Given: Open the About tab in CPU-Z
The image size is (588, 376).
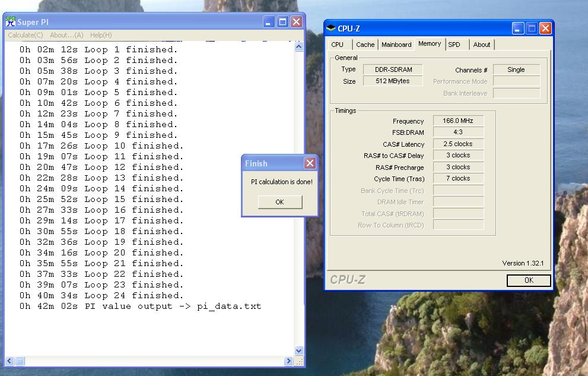Looking at the screenshot, I should [x=482, y=45].
